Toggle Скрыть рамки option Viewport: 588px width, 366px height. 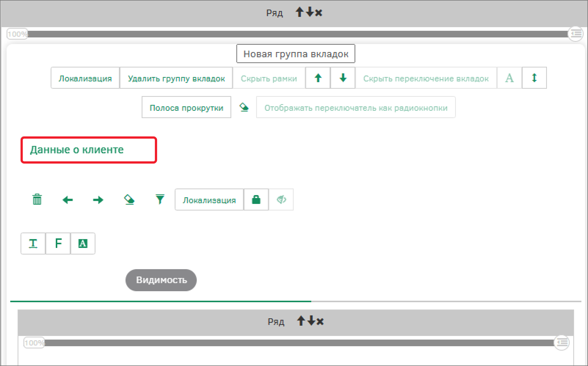tap(269, 78)
